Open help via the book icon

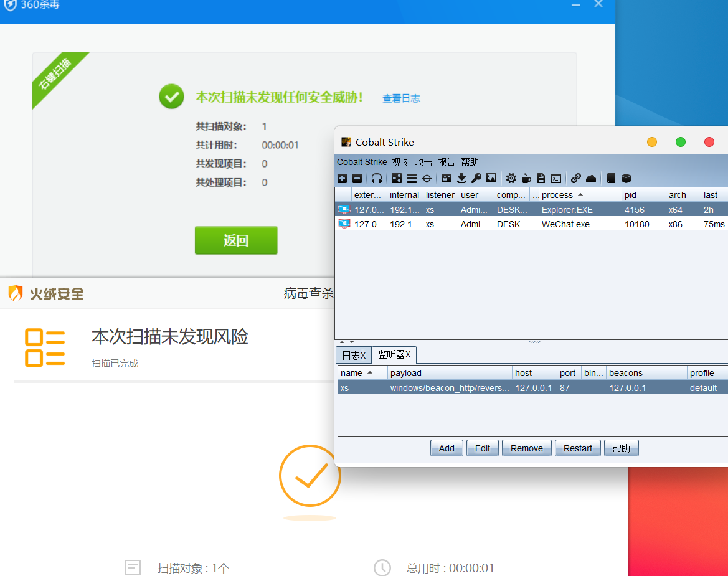click(x=611, y=178)
